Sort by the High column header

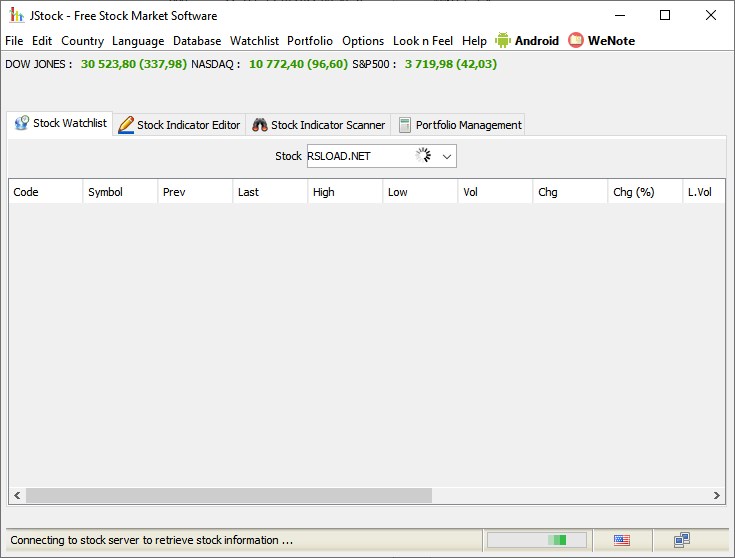point(345,192)
